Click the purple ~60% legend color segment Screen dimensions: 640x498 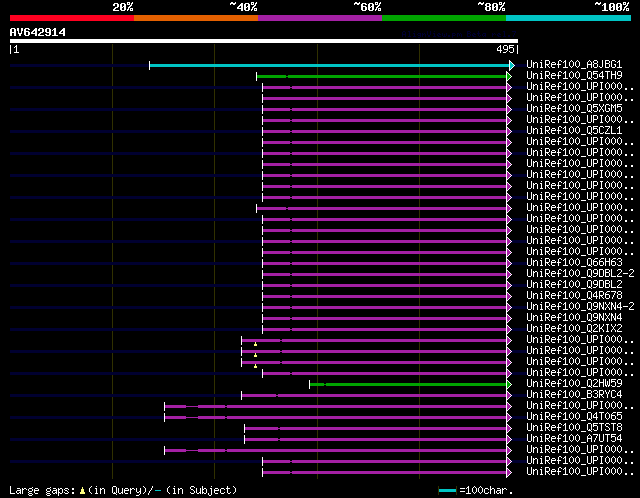pos(320,18)
